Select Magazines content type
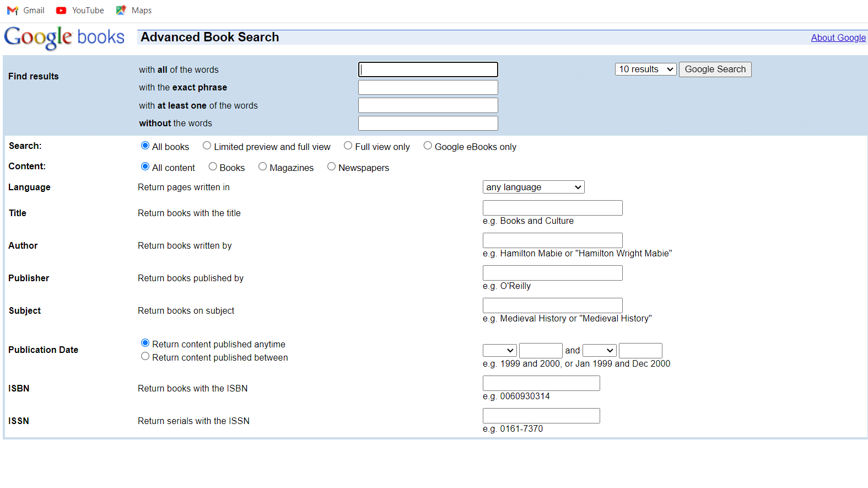 click(x=262, y=167)
